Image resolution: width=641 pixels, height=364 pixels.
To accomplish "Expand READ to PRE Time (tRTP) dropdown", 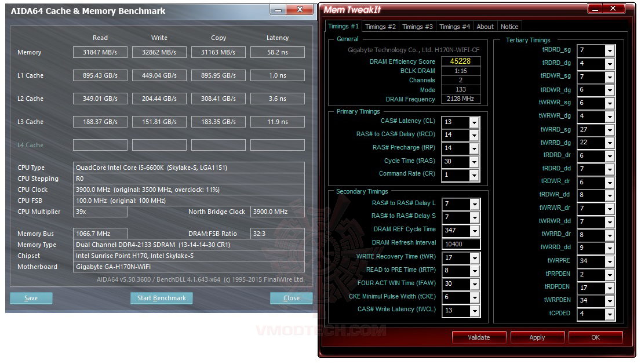I will tap(475, 271).
